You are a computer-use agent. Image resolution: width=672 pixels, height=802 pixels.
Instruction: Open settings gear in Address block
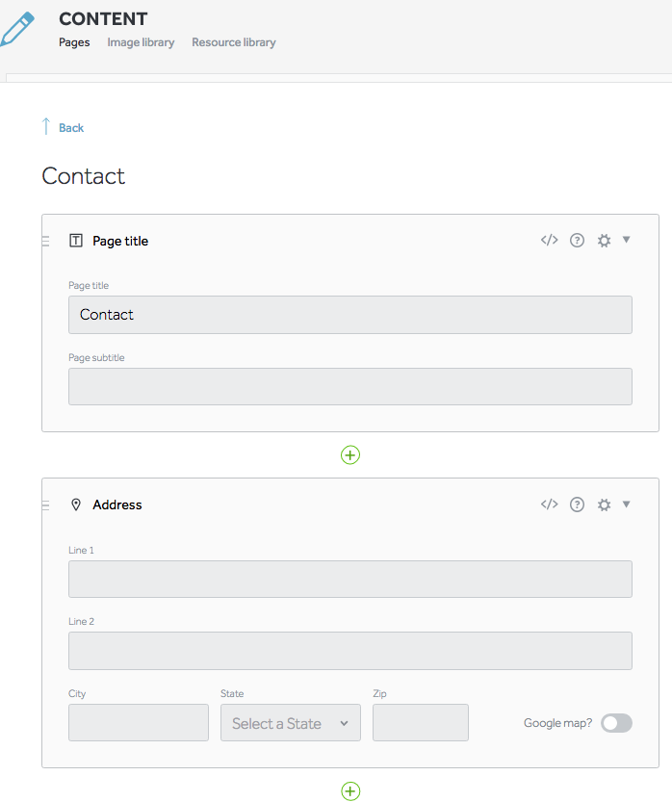[x=604, y=504]
